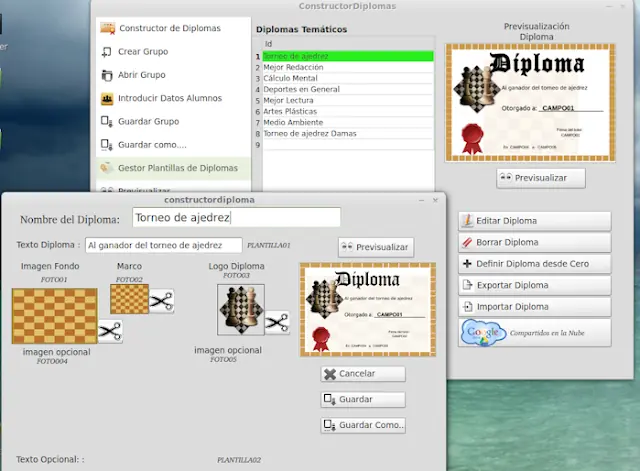
Task: Choose Guardar como.... sidebar entry
Action: click(173, 145)
